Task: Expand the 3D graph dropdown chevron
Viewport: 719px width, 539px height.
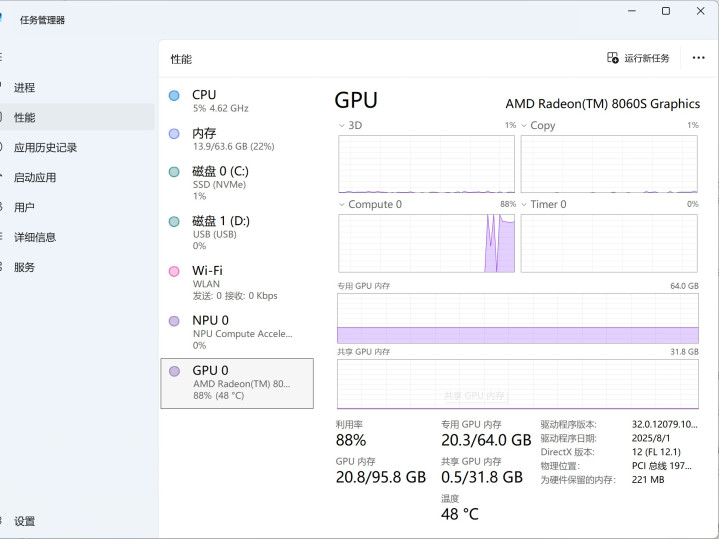Action: click(341, 126)
